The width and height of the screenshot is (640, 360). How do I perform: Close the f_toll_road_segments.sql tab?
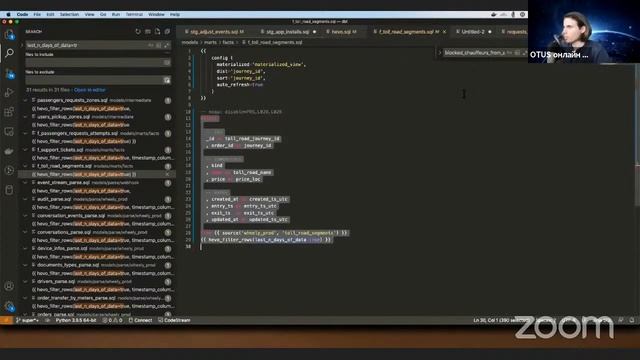click(444, 31)
